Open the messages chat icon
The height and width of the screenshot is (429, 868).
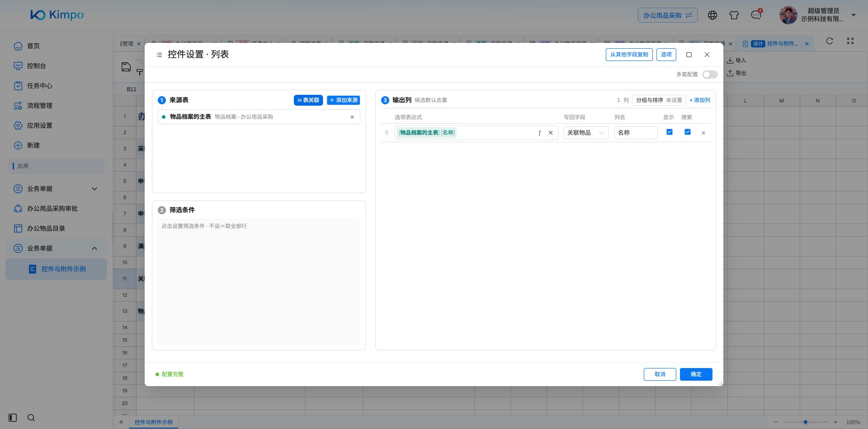coord(756,15)
